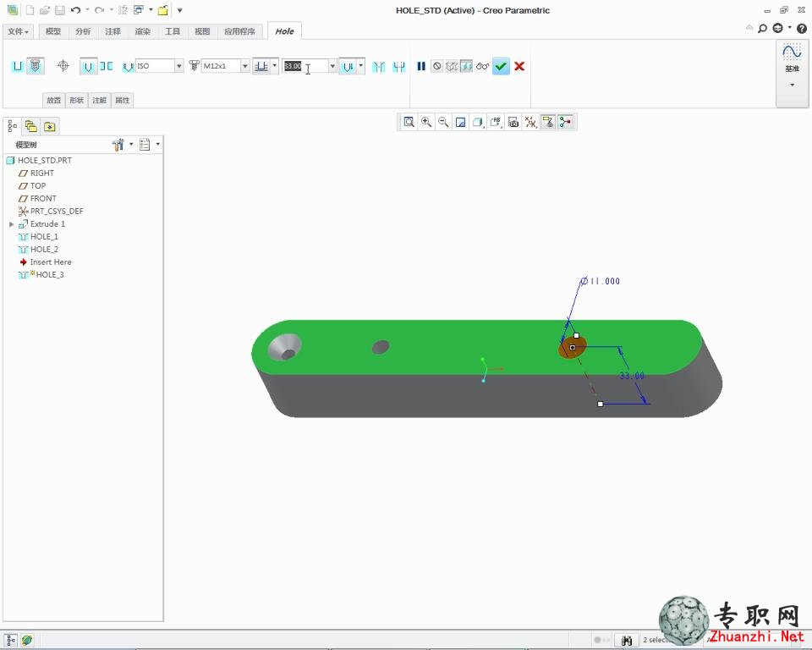This screenshot has width=812, height=650.
Task: Click the 33.00 depth value field
Action: 305,66
